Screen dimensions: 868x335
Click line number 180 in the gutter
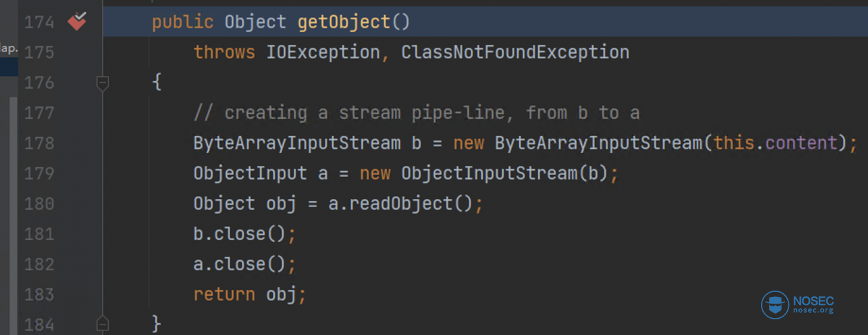click(39, 204)
